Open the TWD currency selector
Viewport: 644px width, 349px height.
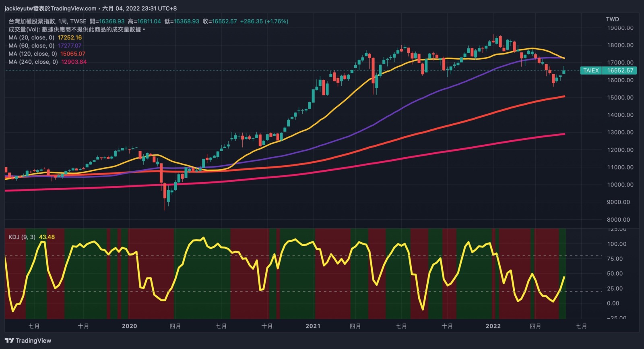point(612,19)
